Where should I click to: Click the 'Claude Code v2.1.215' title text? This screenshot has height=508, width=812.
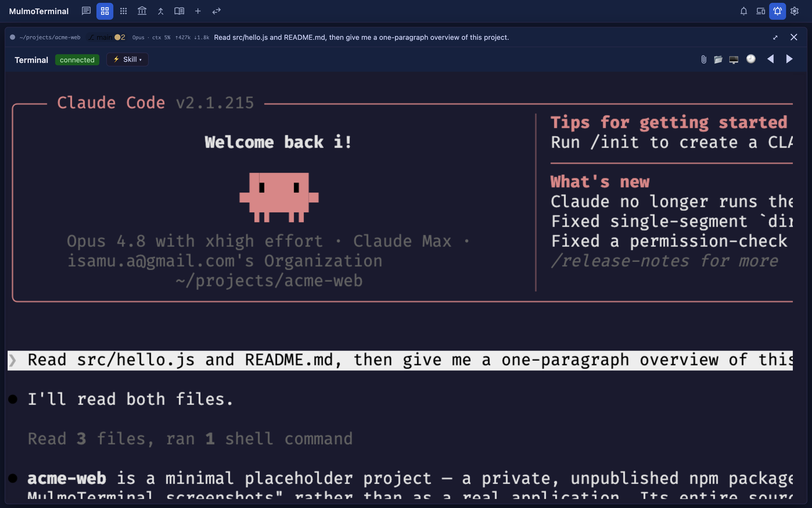(155, 102)
